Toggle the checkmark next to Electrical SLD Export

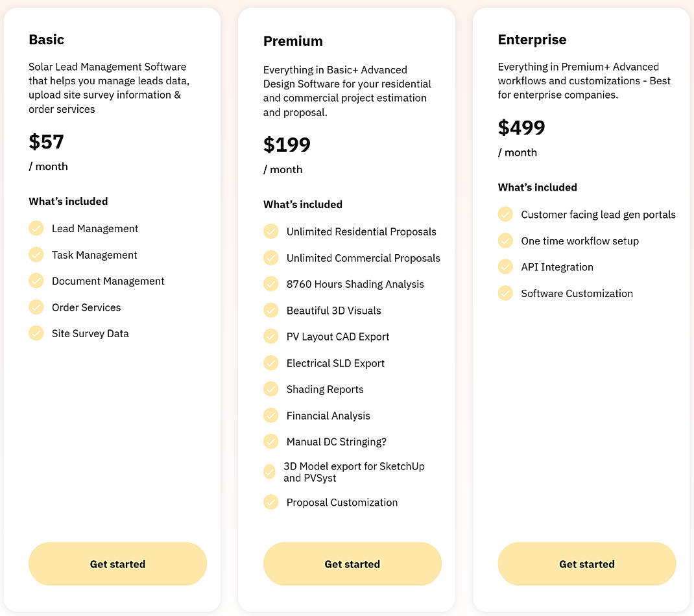(271, 363)
